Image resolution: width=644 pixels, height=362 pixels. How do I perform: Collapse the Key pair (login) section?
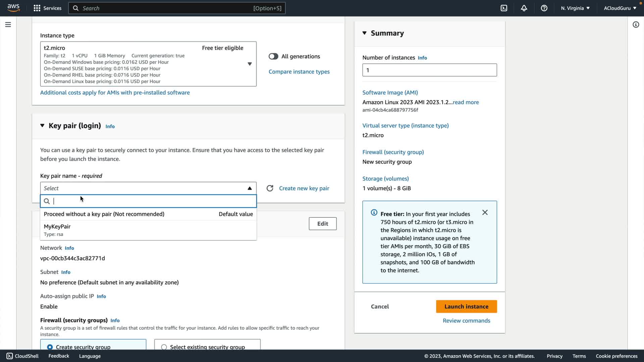pyautogui.click(x=42, y=126)
